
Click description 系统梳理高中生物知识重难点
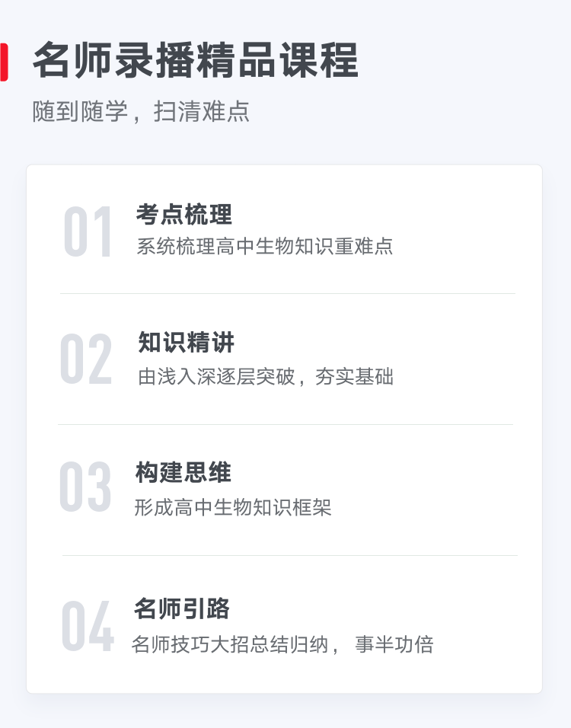[x=265, y=246]
